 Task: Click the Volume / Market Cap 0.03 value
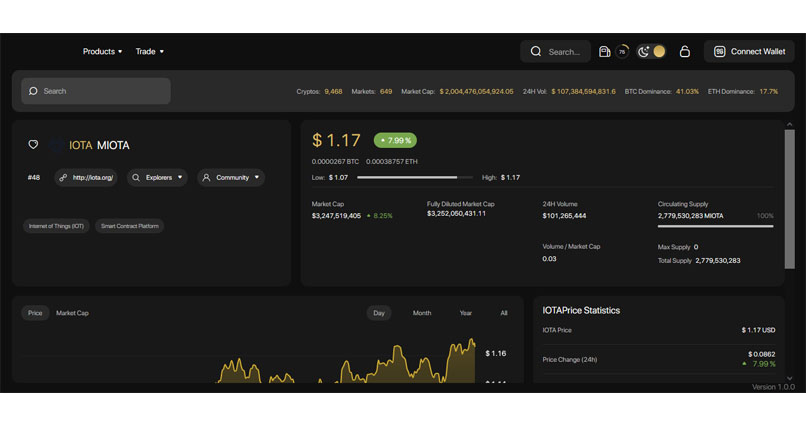pyautogui.click(x=549, y=258)
